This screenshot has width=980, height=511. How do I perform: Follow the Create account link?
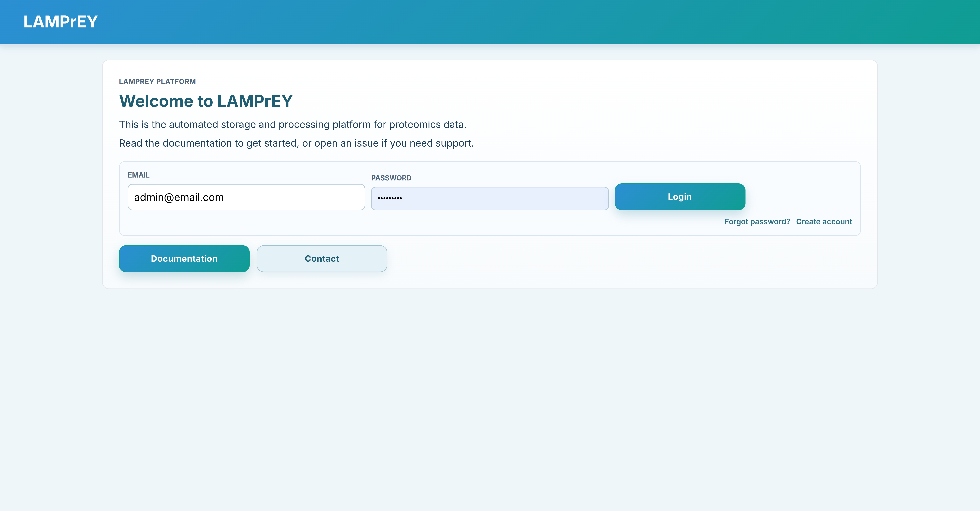click(824, 222)
